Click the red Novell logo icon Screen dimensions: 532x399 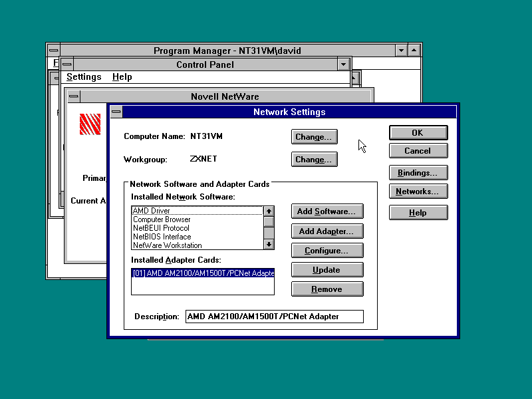[90, 124]
